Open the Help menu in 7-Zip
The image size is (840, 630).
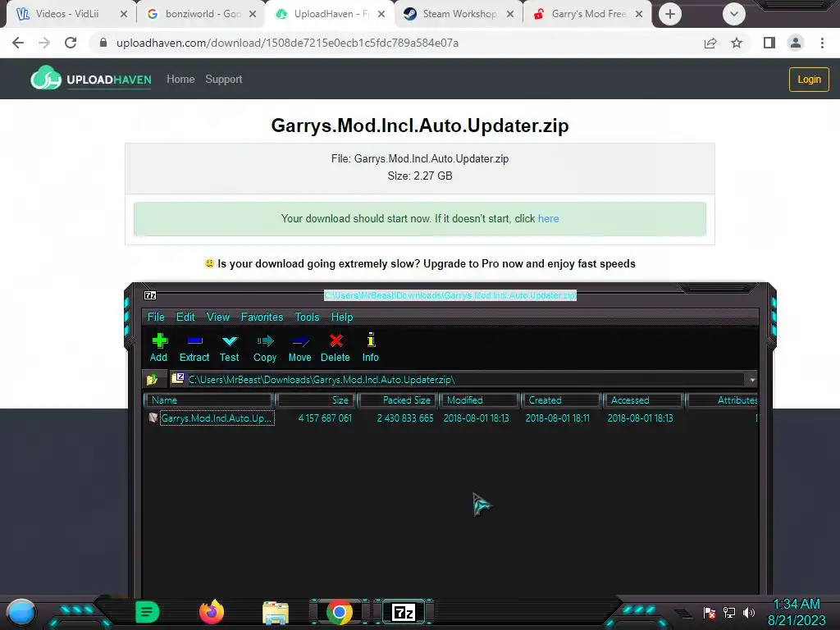pos(342,317)
